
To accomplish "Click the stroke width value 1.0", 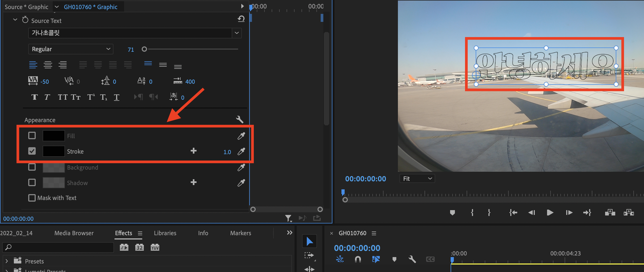I will tap(227, 152).
